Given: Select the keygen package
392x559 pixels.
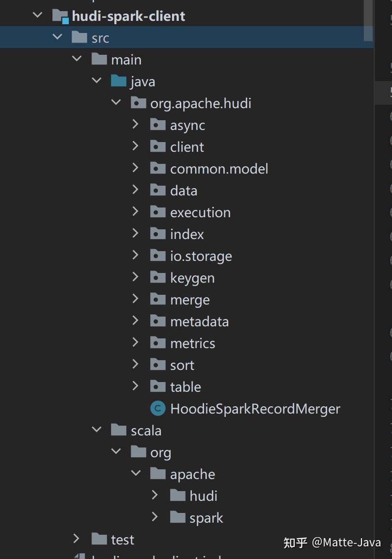Looking at the screenshot, I should (192, 278).
